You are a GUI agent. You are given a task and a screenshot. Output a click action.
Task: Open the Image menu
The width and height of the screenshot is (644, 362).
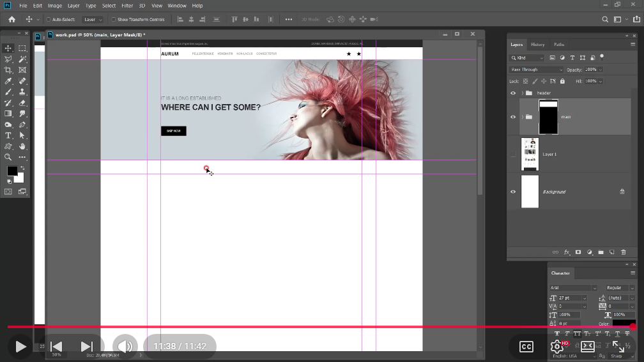(55, 6)
